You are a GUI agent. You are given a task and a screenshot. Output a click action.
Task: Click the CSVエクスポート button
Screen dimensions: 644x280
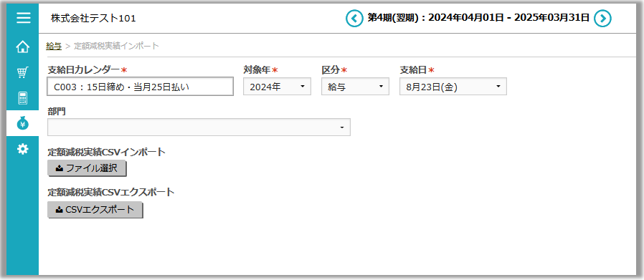point(95,210)
